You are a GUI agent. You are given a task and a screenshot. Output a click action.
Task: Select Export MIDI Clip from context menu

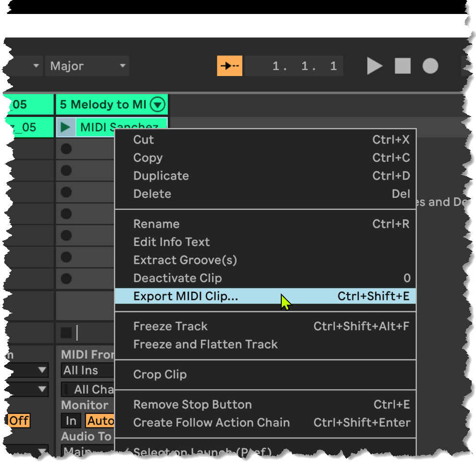pyautogui.click(x=186, y=296)
